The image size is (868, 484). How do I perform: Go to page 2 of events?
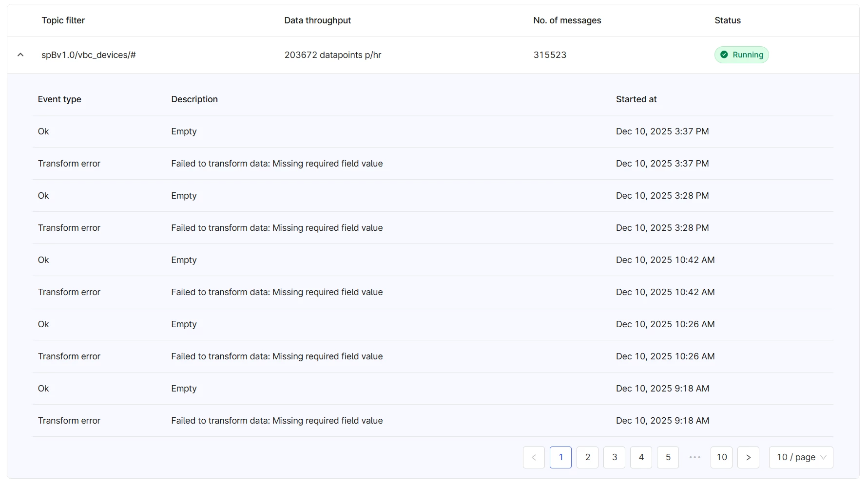(x=588, y=457)
